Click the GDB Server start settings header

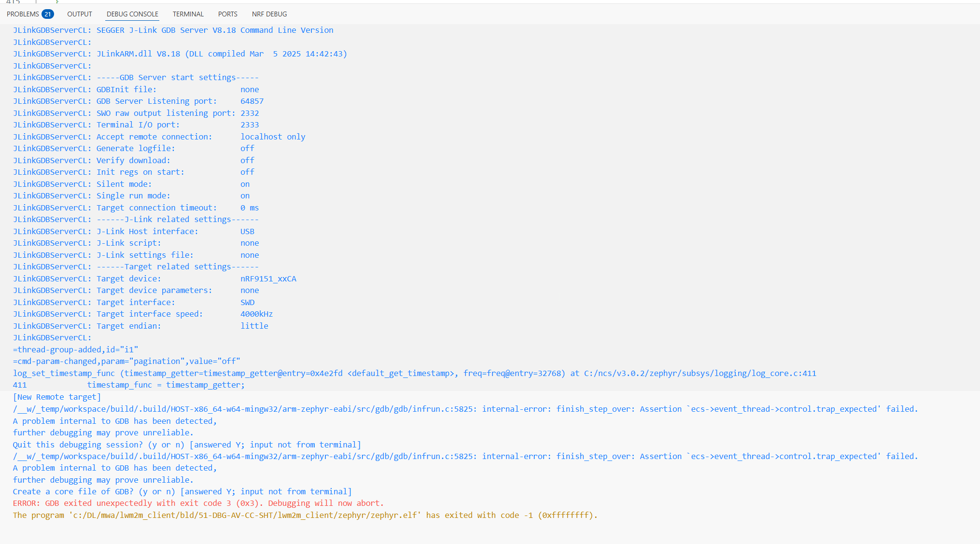pos(178,77)
